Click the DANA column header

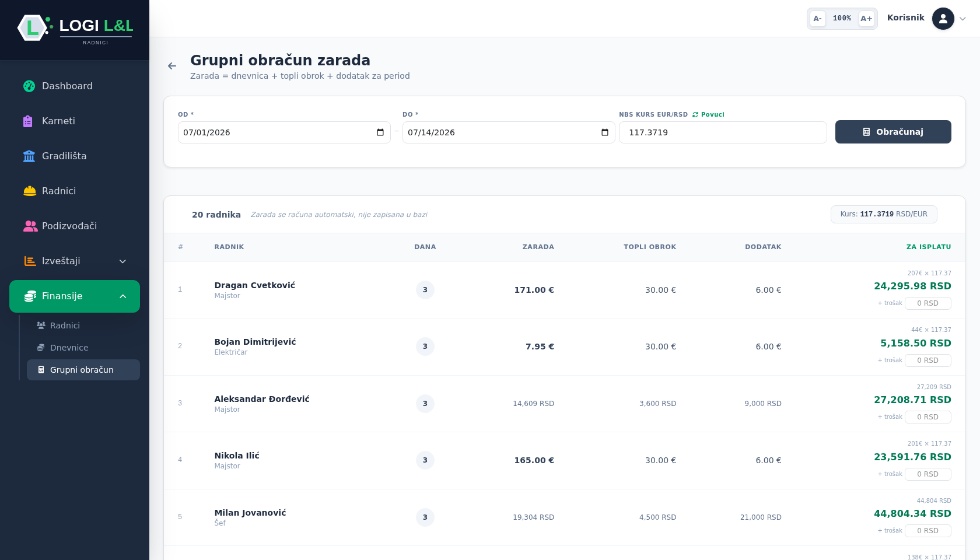pyautogui.click(x=425, y=247)
